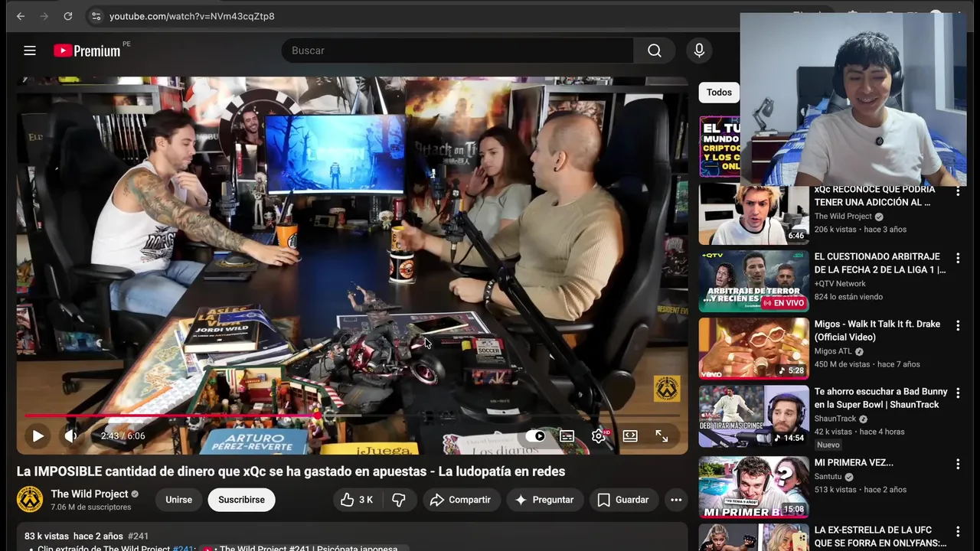The width and height of the screenshot is (980, 551).
Task: Play the video with play button
Action: [38, 436]
